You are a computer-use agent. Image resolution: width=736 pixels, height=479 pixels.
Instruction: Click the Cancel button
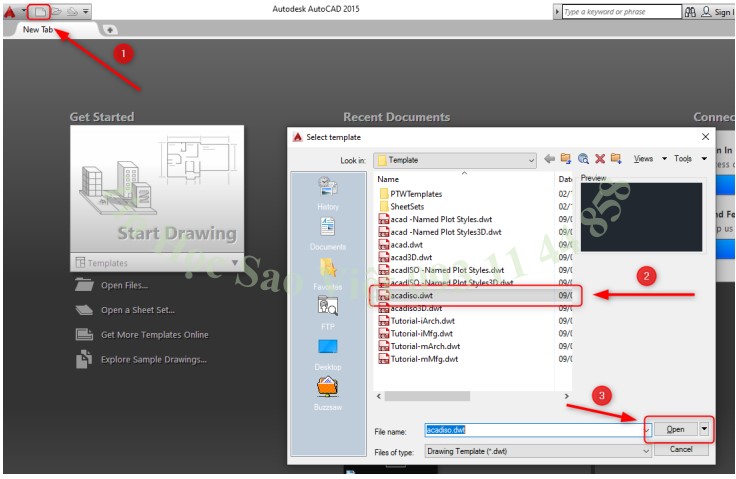(681, 449)
